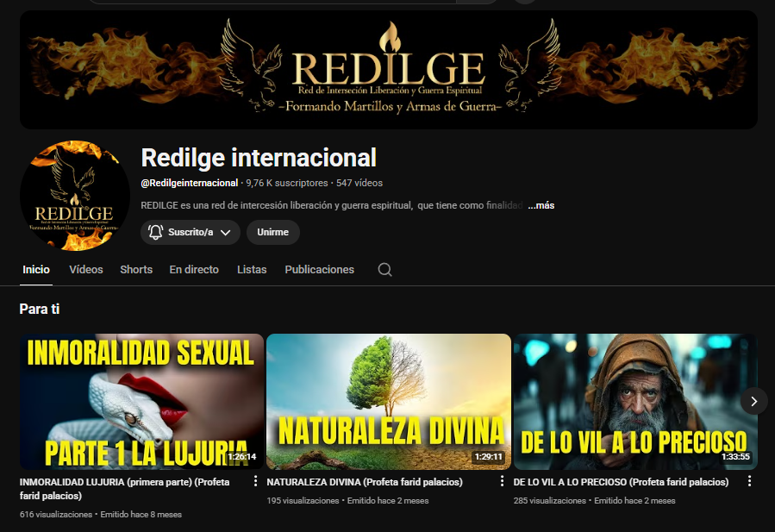This screenshot has width=775, height=532.
Task: Open NATURALEZA DIVINA video title link
Action: click(365, 482)
